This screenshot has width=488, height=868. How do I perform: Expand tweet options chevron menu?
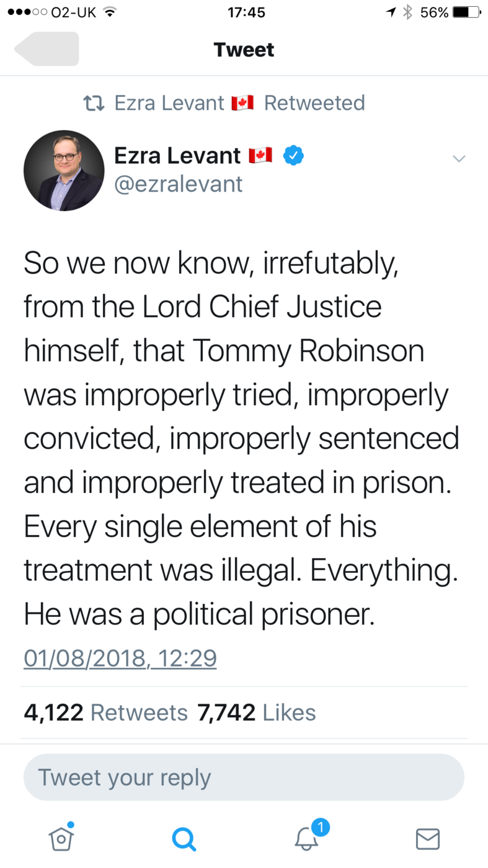tap(459, 159)
